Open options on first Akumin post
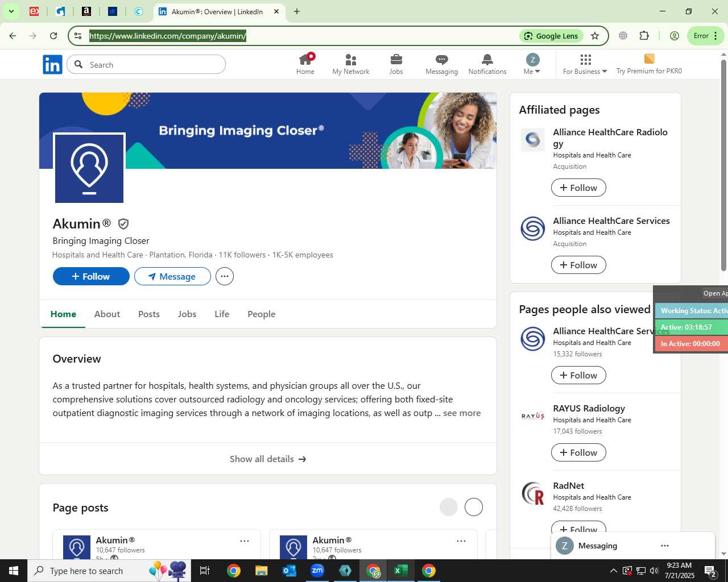728x582 pixels. pyautogui.click(x=245, y=541)
